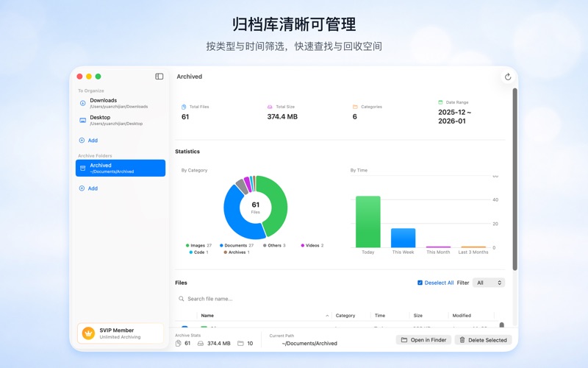Open the Filter dropdown set to All
588x368 pixels.
tap(489, 283)
